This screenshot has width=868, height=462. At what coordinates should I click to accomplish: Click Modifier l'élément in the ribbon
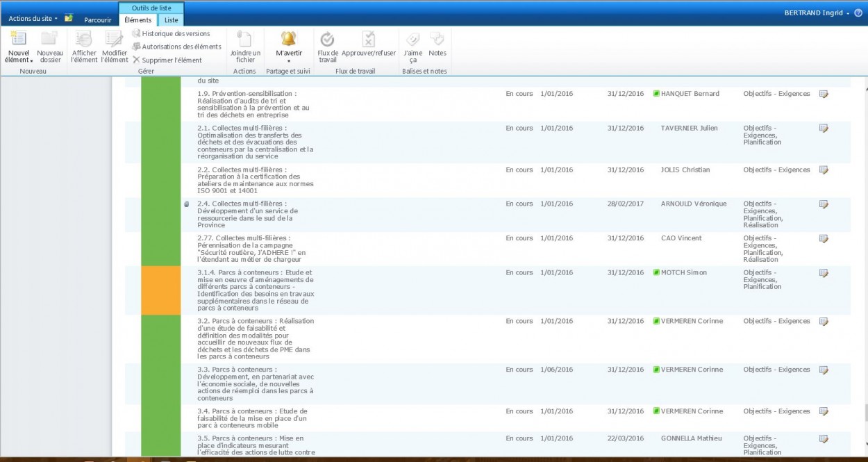115,47
